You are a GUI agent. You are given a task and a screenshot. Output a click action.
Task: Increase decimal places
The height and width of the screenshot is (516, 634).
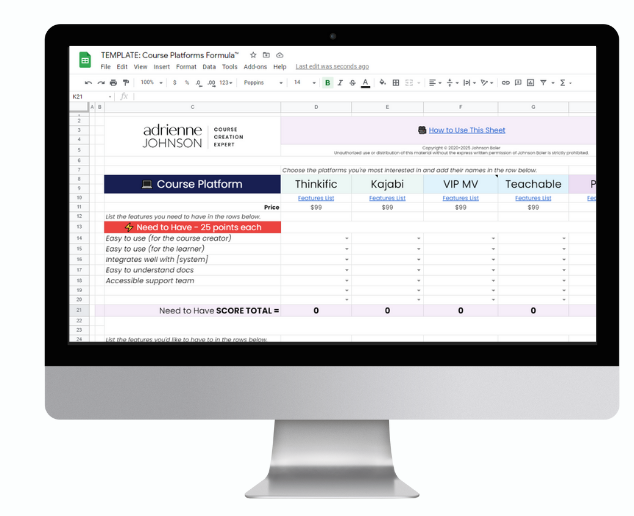click(211, 82)
